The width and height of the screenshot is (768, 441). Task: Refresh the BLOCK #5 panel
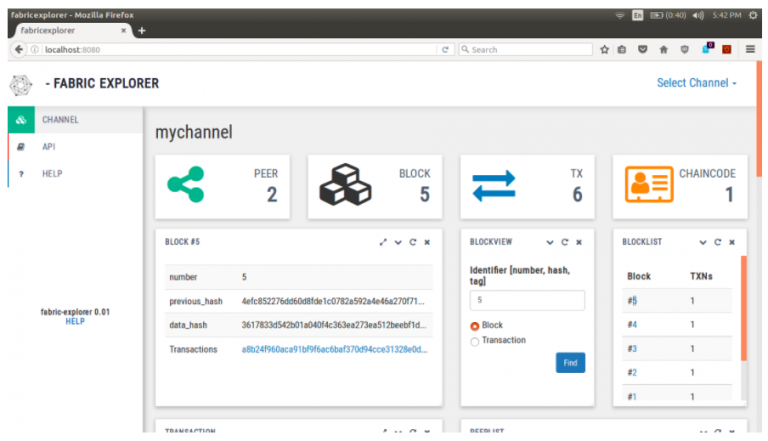412,242
